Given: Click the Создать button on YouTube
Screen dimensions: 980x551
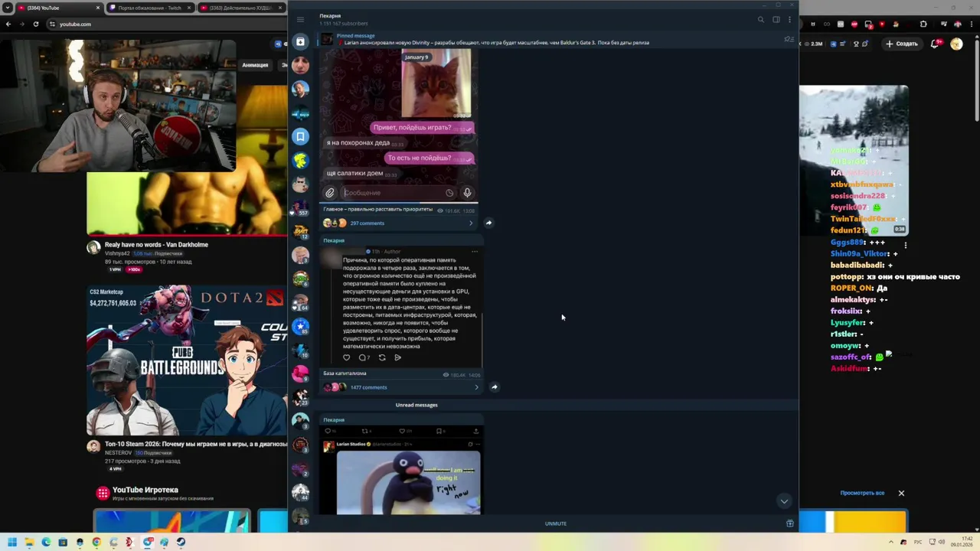Looking at the screenshot, I should [x=901, y=44].
